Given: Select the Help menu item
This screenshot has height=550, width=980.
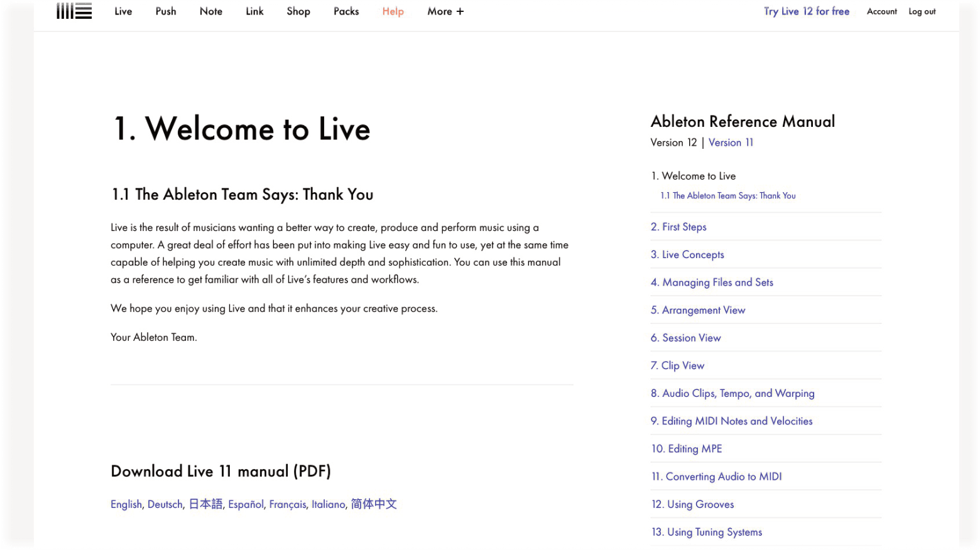Looking at the screenshot, I should coord(393,11).
